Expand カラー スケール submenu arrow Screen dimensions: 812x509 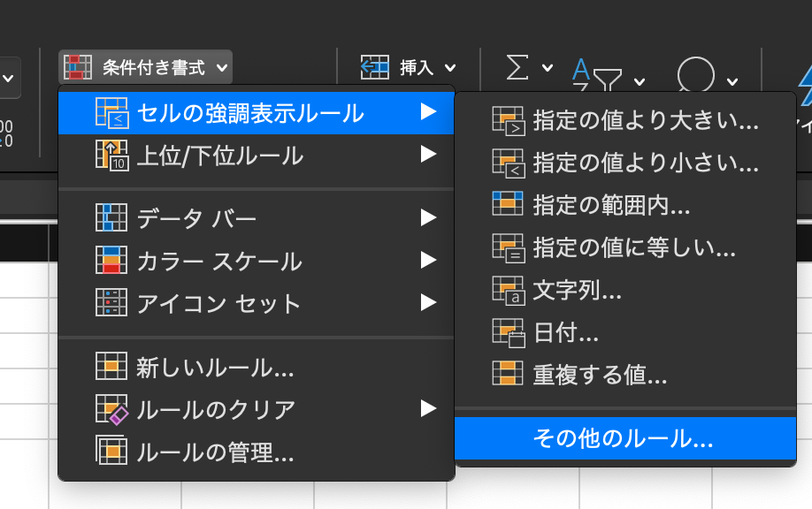428,260
